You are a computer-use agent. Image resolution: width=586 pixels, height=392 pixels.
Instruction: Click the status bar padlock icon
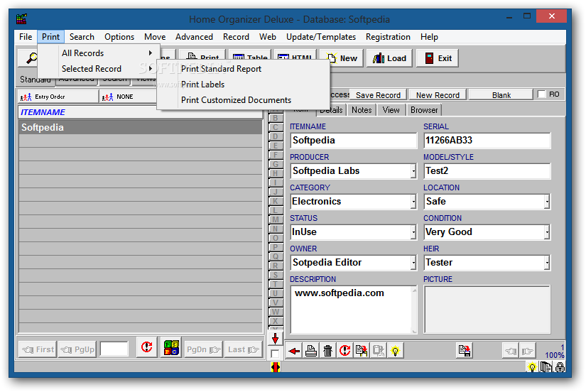tap(560, 367)
